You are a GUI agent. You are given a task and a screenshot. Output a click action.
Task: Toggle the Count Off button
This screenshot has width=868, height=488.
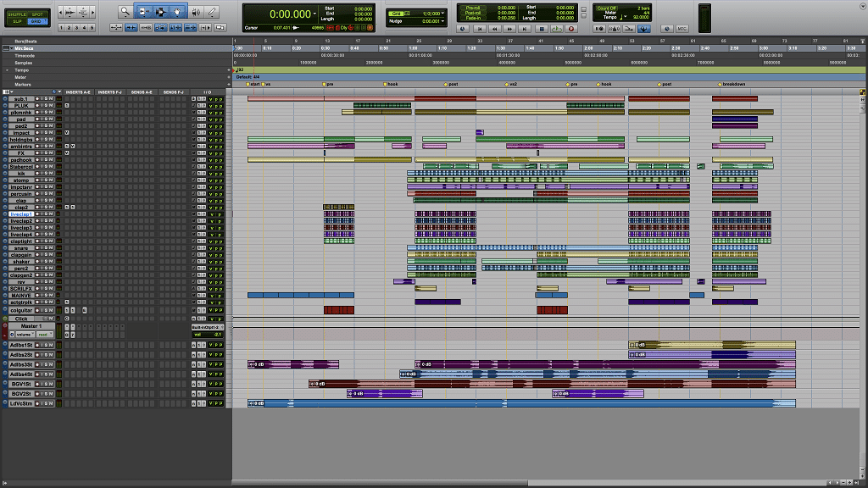click(607, 8)
